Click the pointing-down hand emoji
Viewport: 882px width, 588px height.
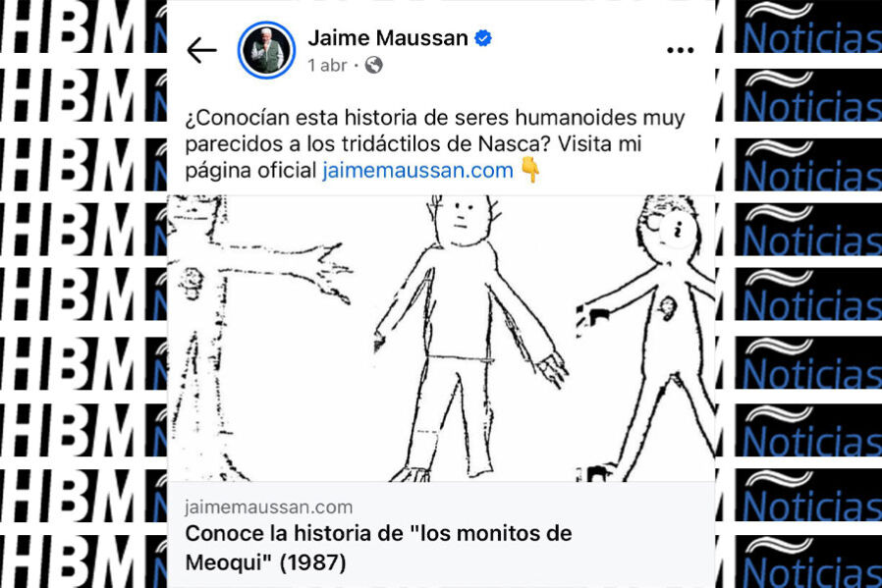pos(530,171)
